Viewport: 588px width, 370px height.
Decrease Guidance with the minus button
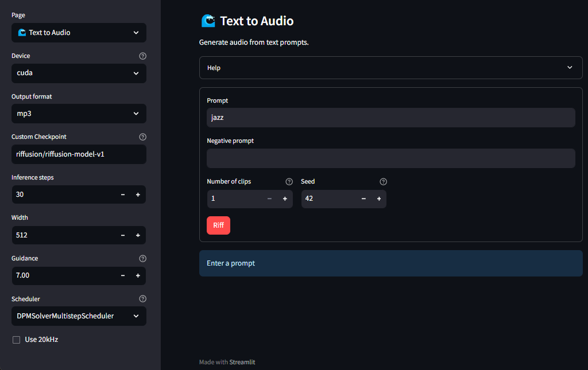point(123,275)
